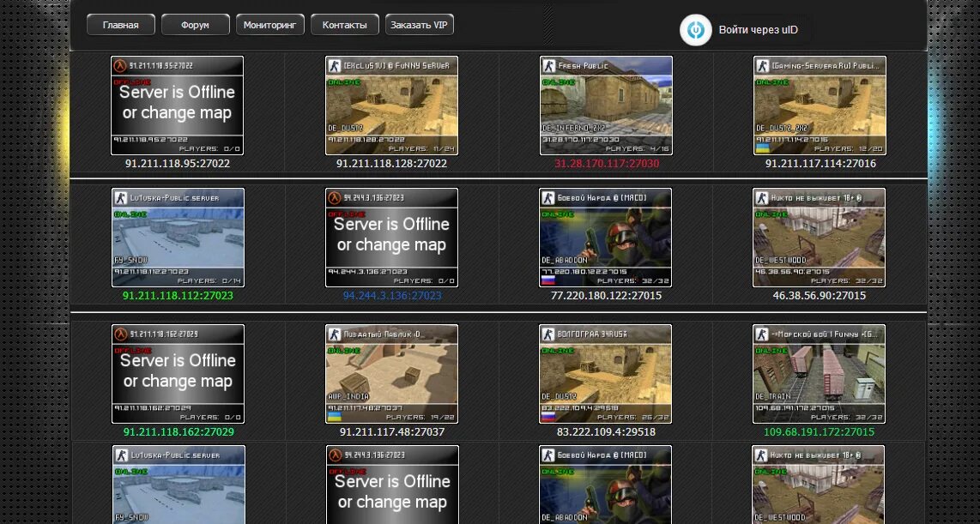Screen dimensions: 980x524
Task: Click Counter-Strike icon in ВОЛГОГРАД 34RUS banner
Action: 548,334
